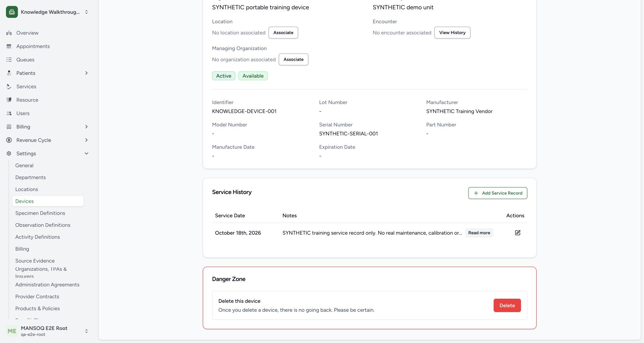644x343 pixels.
Task: Click the Overview sidebar icon
Action: (x=9, y=33)
